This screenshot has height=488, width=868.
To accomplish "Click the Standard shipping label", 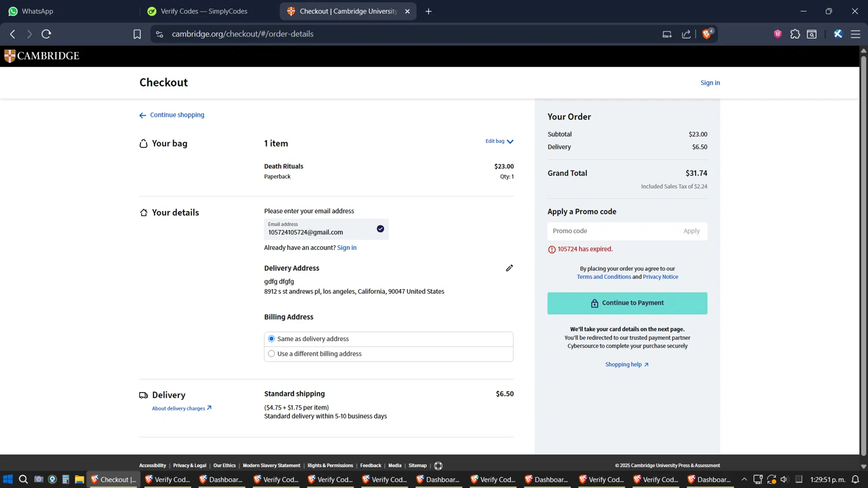I will coord(295,394).
